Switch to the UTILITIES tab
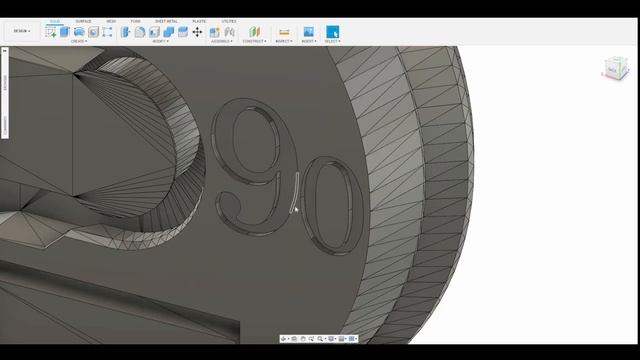Screen dimensions: 640x360 [x=229, y=21]
